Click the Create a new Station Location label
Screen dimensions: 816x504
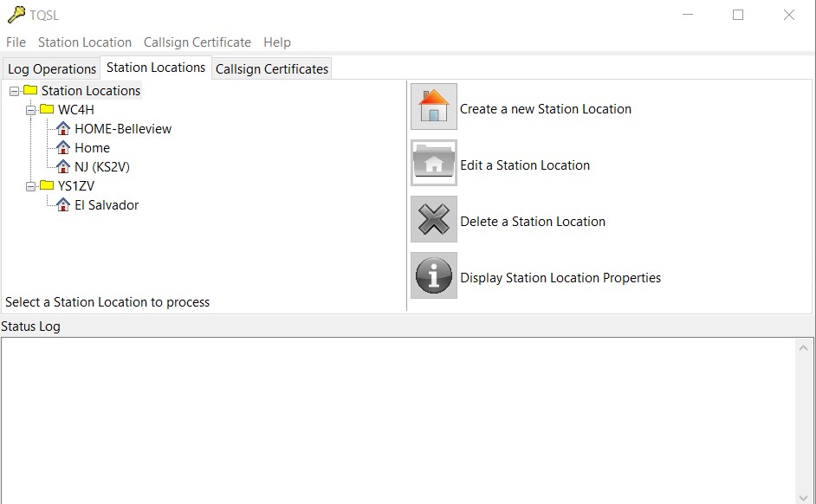point(546,109)
